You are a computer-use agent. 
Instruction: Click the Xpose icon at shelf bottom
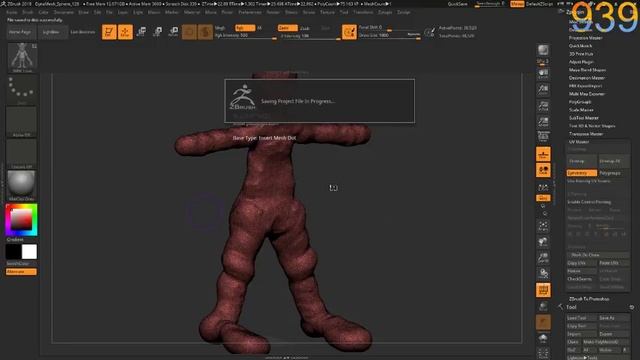pyautogui.click(x=543, y=353)
